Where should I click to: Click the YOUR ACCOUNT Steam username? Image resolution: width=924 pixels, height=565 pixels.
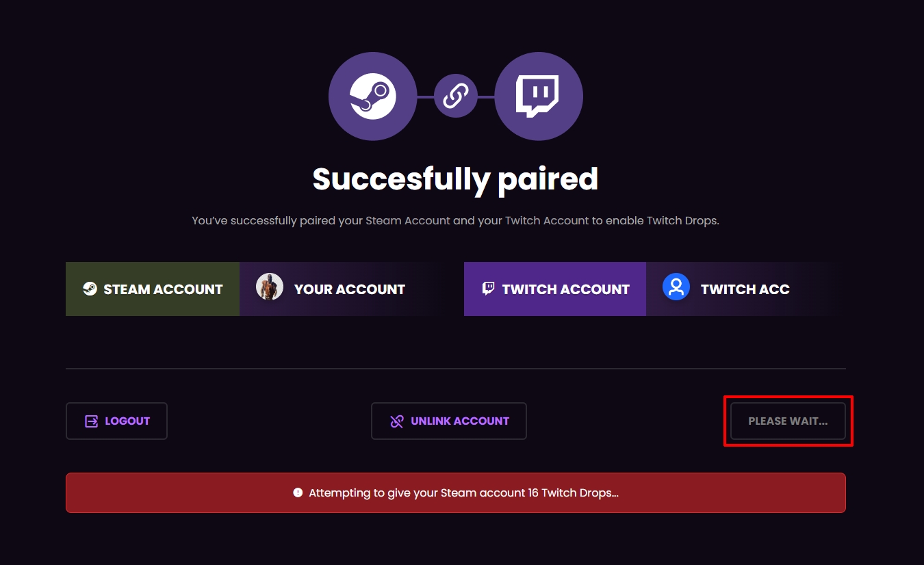(x=349, y=289)
